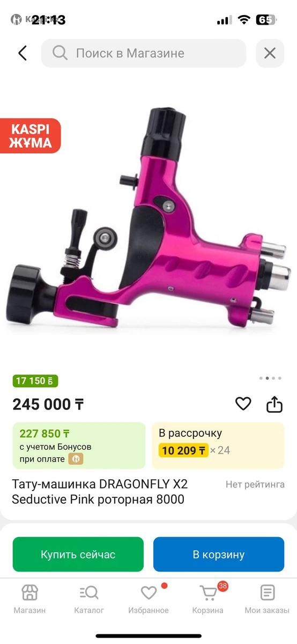The height and width of the screenshot is (644, 297).
Task: Focus the Поиск в Магазине search field
Action: click(x=144, y=53)
